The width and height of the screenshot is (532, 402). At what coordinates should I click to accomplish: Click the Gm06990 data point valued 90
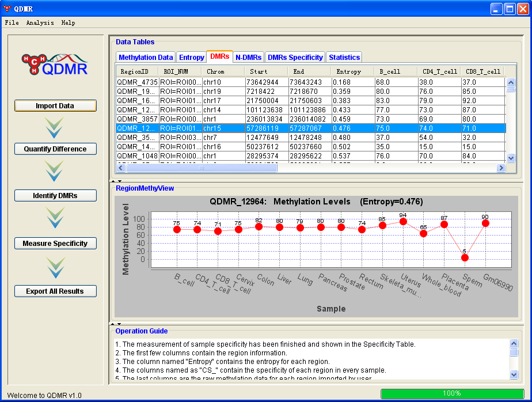(485, 223)
